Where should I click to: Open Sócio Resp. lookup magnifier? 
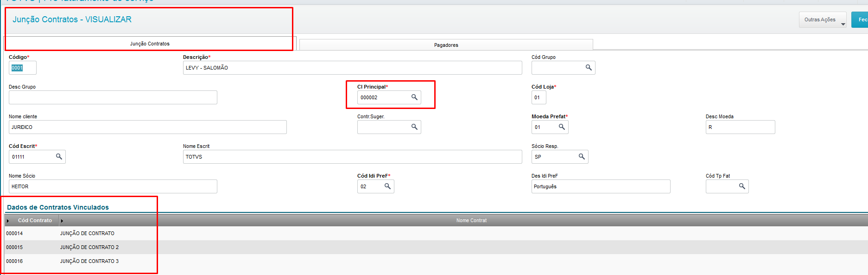(582, 157)
